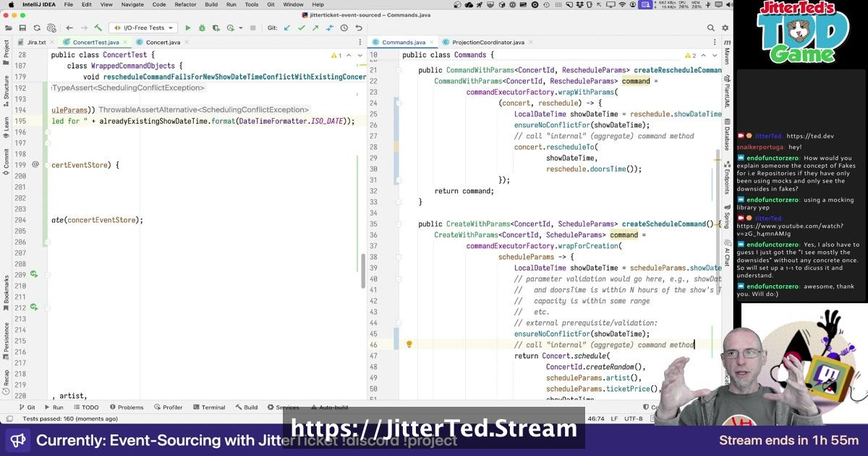This screenshot has height=456, width=868.
Task: Open the I/O-Free Tests run configuration dropdown
Action: coord(144,28)
